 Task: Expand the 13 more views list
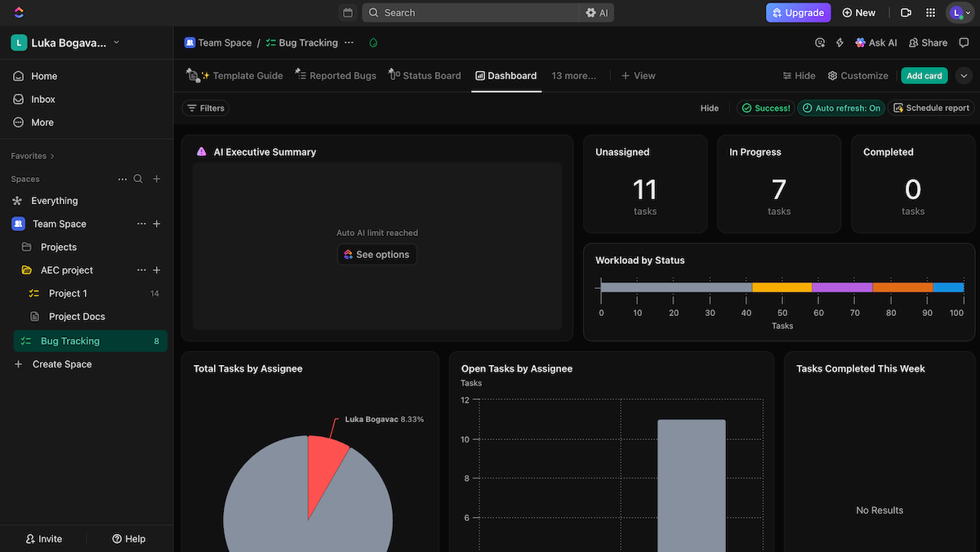(x=573, y=75)
